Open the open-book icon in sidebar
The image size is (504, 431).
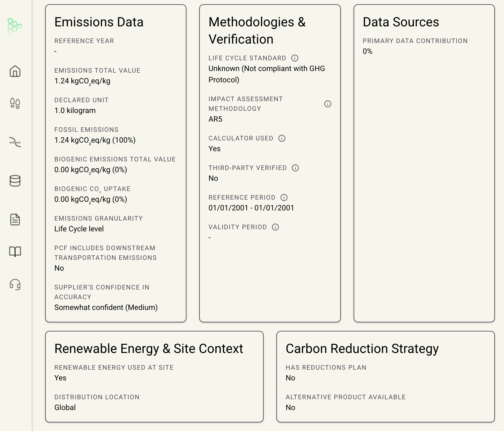[x=15, y=252]
